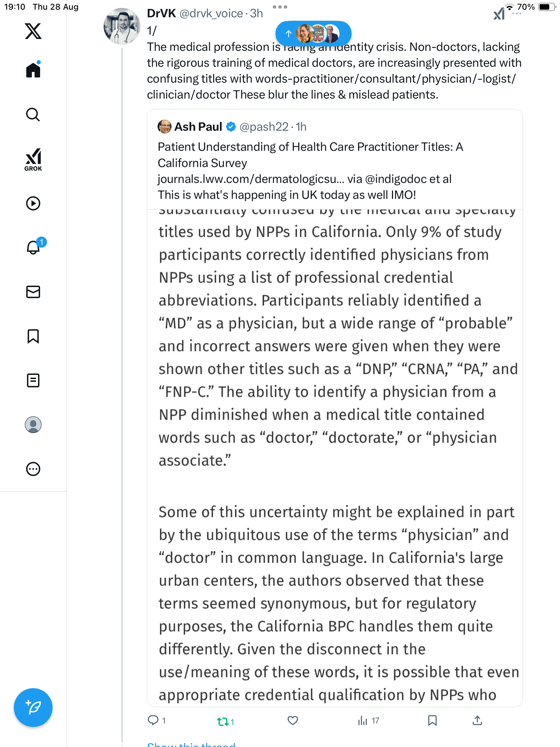Open the X home logo
Viewport: 560px width, 747px height.
pos(33,31)
